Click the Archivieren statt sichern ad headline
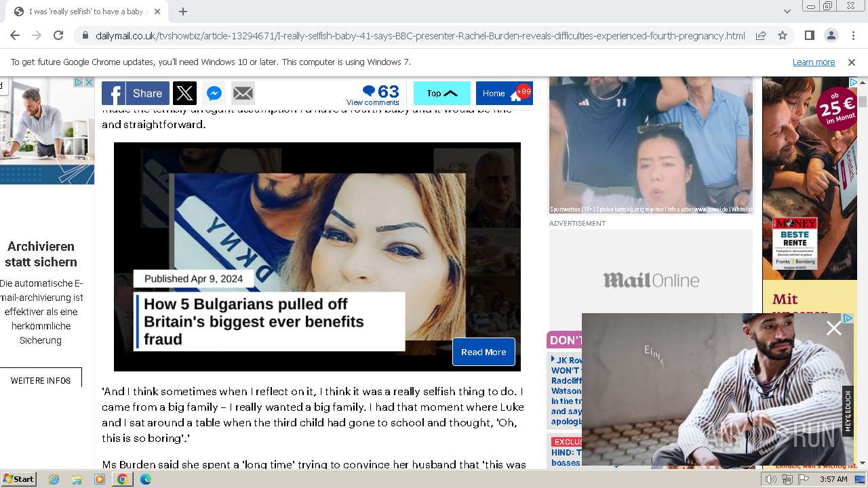 pyautogui.click(x=41, y=254)
